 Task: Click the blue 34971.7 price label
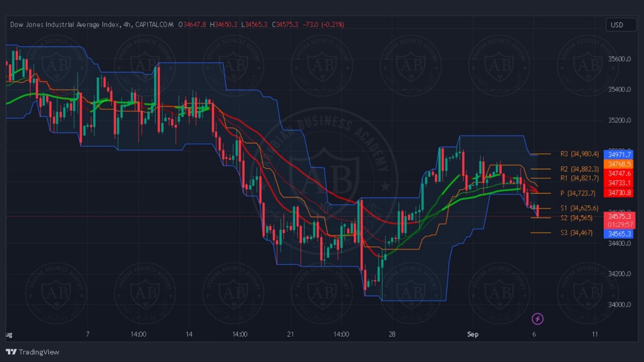619,154
